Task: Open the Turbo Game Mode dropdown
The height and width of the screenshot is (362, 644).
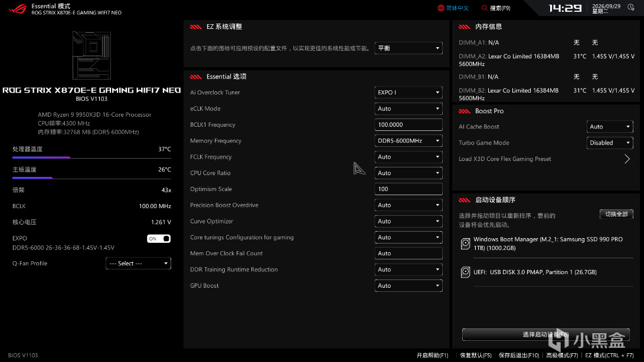Action: point(610,143)
